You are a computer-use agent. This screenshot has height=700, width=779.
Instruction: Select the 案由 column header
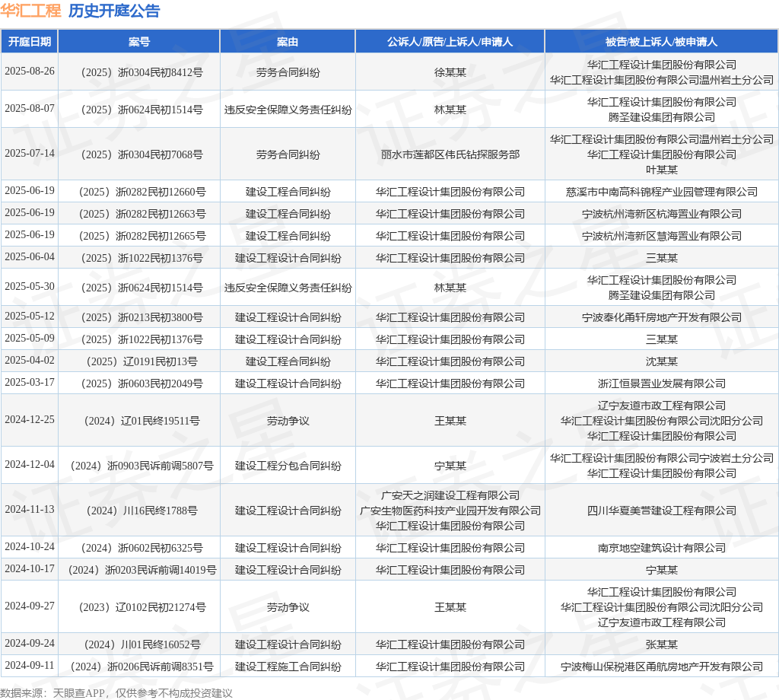pos(288,42)
